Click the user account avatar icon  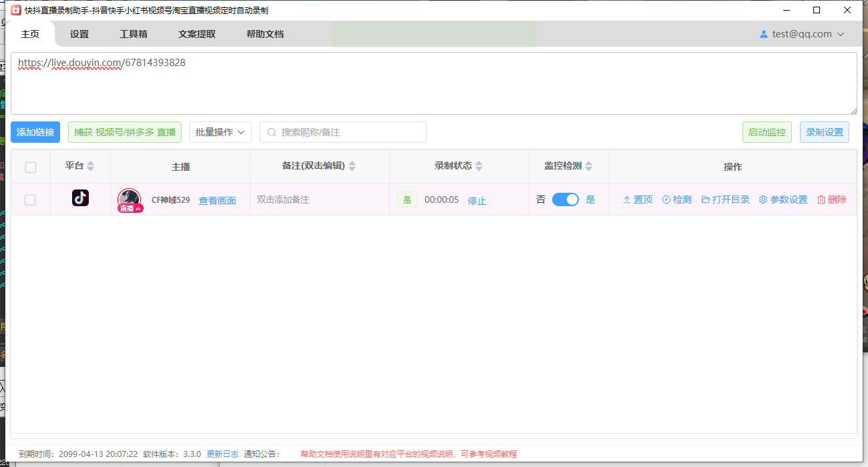coord(763,33)
